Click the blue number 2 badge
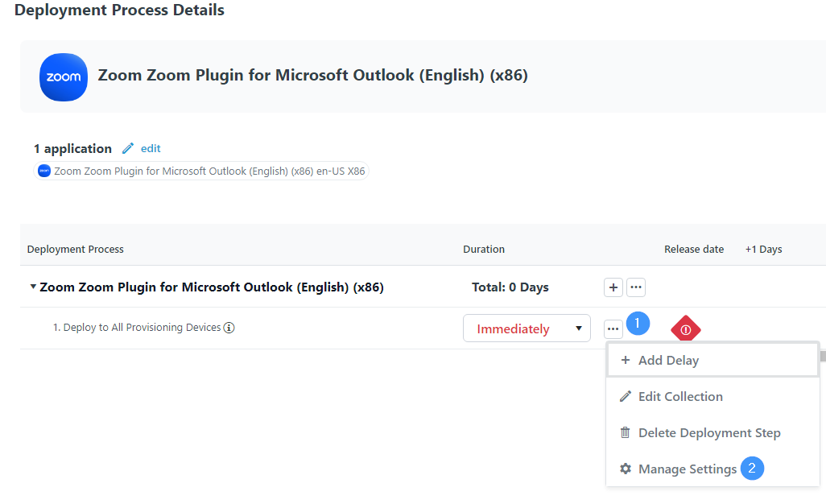This screenshot has height=504, width=826. pyautogui.click(x=752, y=468)
